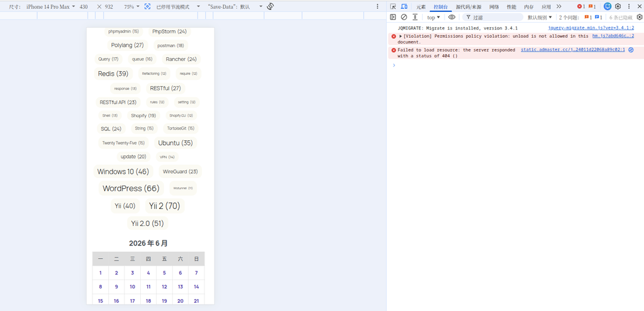Close the DevTools panel
Image resolution: width=644 pixels, height=311 pixels.
pos(639,6)
